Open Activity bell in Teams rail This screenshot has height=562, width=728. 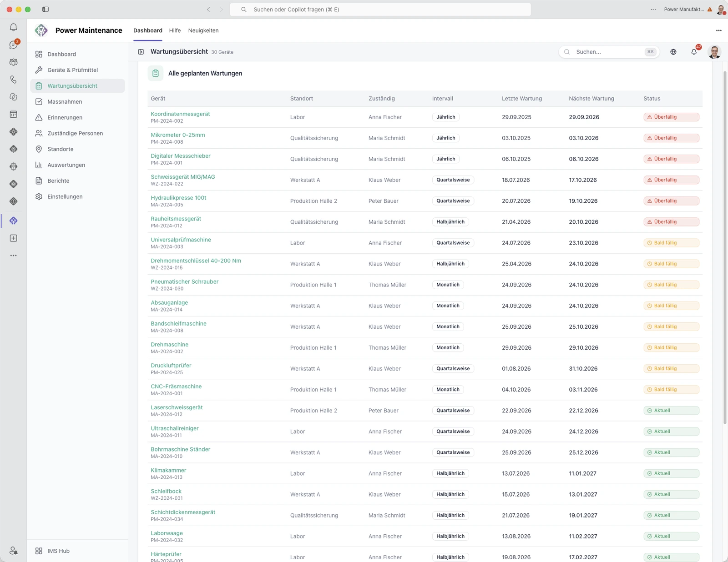pyautogui.click(x=13, y=27)
